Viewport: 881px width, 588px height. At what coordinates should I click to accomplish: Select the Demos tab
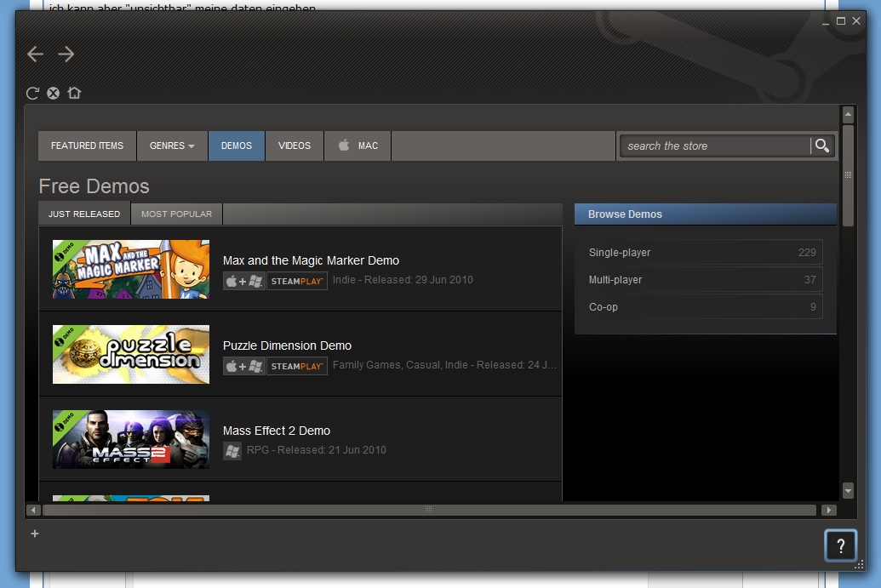point(237,146)
